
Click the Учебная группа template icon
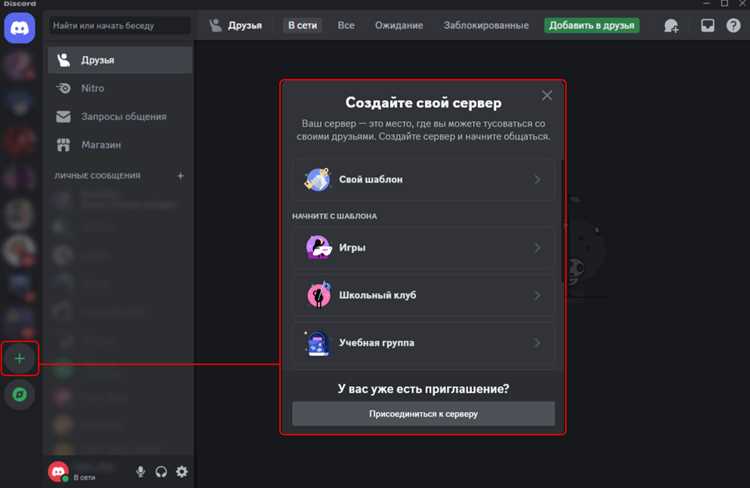click(318, 343)
